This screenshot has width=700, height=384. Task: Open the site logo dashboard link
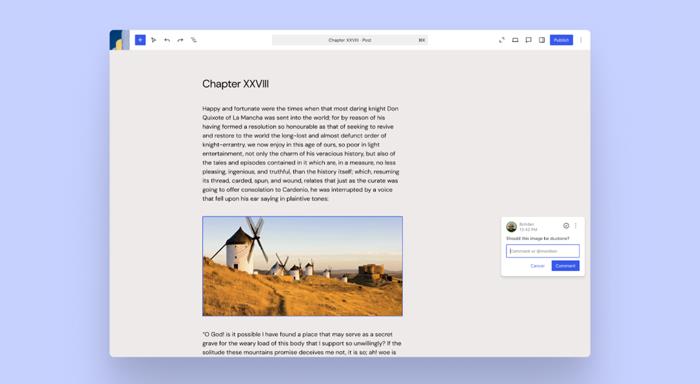tap(119, 40)
